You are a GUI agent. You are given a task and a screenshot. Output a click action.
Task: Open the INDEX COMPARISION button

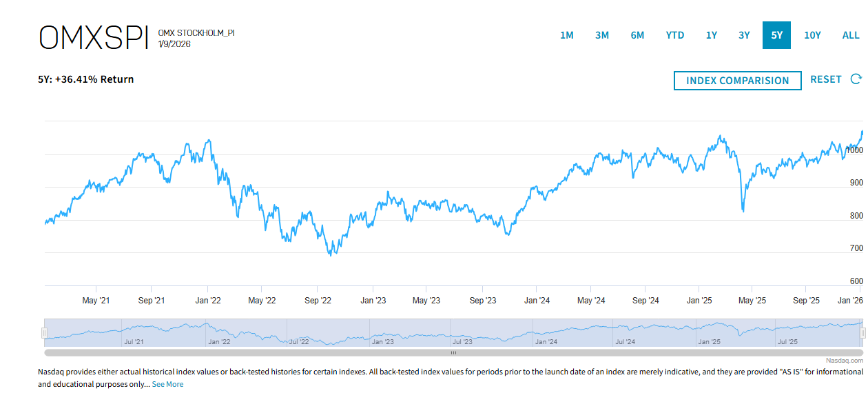click(x=737, y=81)
